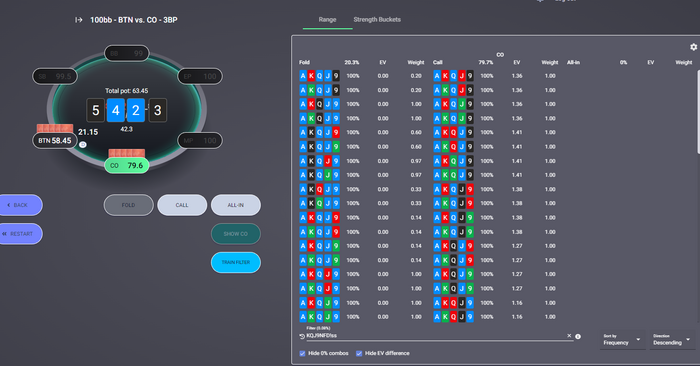Select the 5 board card
700x366 pixels.
(x=96, y=110)
